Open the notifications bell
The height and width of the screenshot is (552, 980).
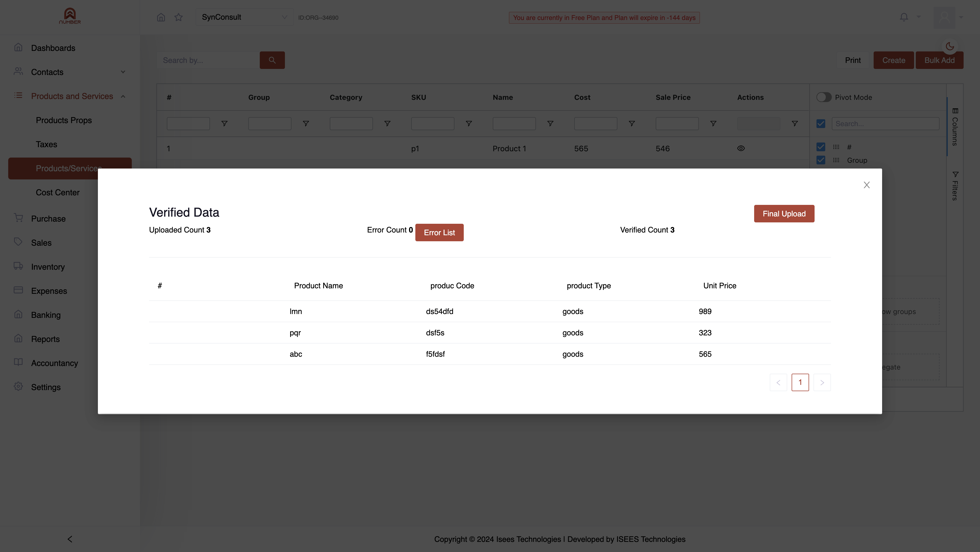click(904, 17)
